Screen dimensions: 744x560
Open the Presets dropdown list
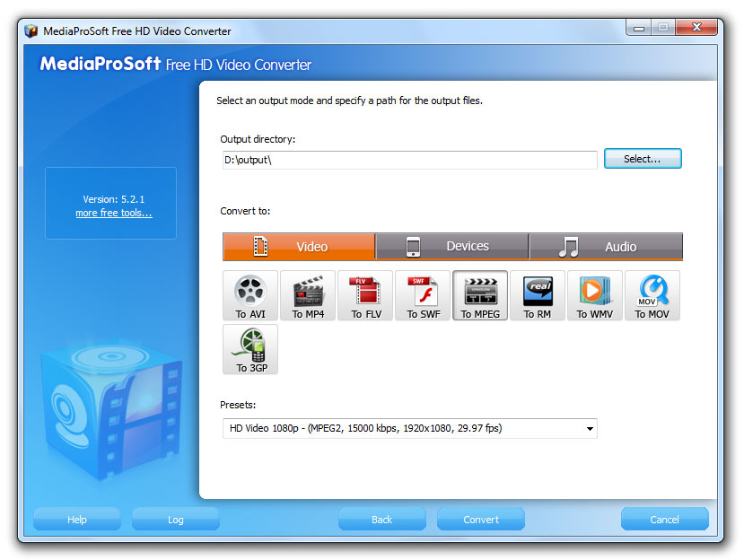pyautogui.click(x=410, y=429)
